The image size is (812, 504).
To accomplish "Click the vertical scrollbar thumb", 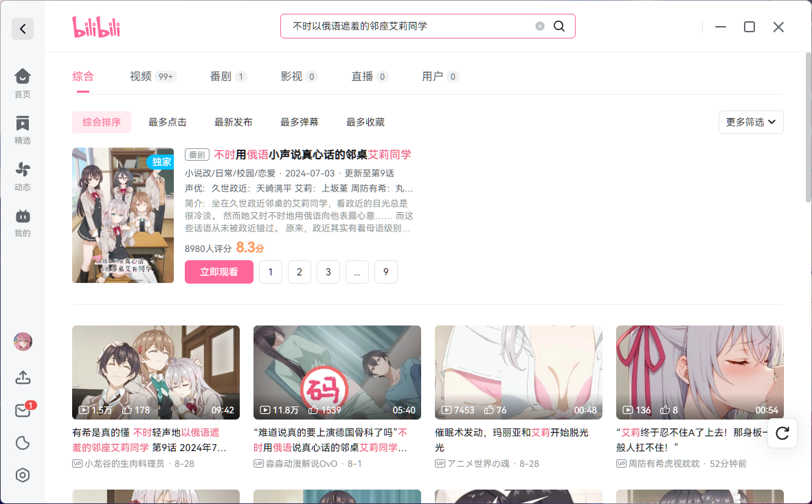I will (x=809, y=127).
